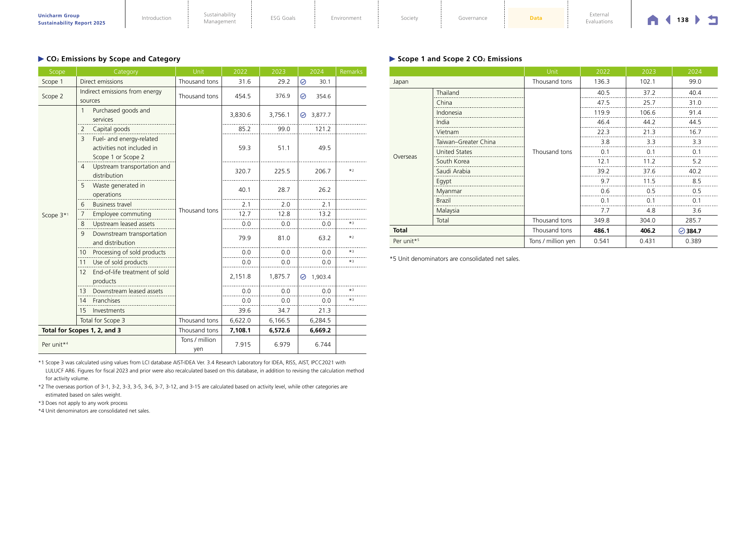756x535 pixels.
Task: Go to the next page arrow
Action: click(697, 20)
